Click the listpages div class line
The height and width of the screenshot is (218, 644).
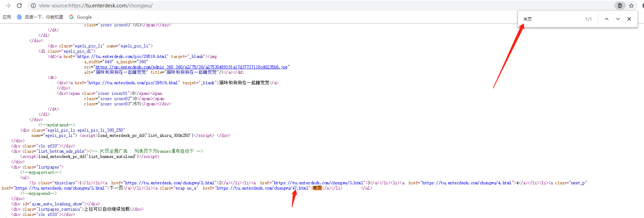37,167
